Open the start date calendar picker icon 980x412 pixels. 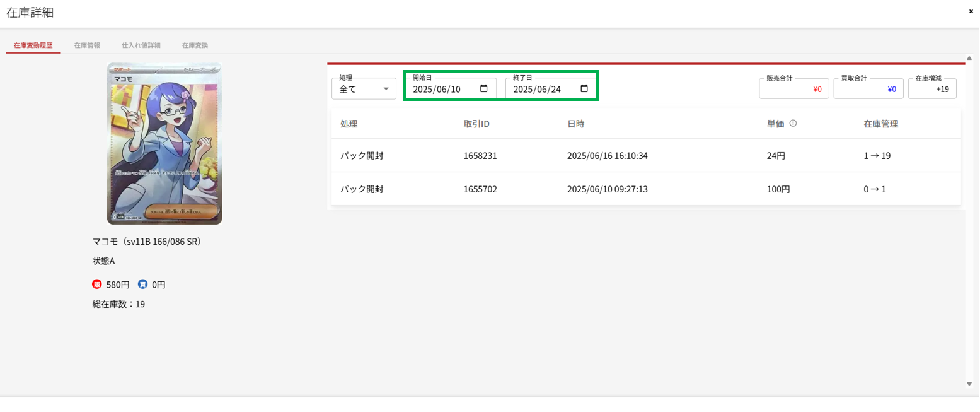[x=484, y=89]
